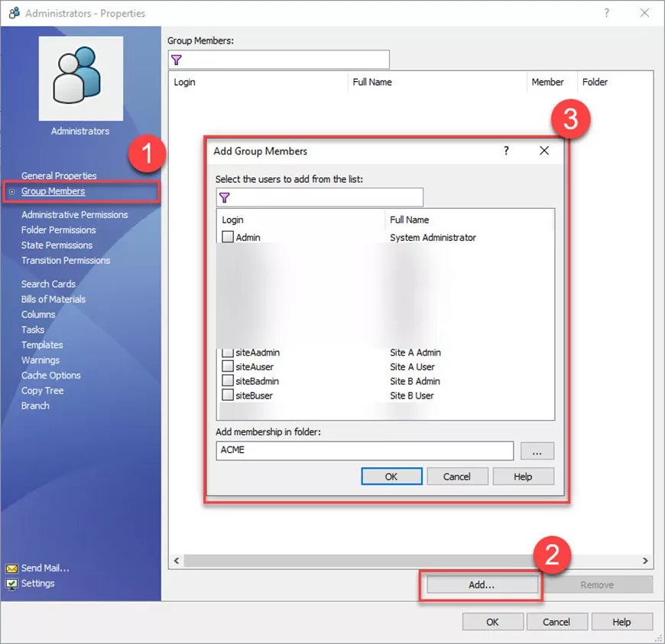The height and width of the screenshot is (644, 665).
Task: Click the help question mark in Administrators Properties title bar
Action: (x=606, y=13)
